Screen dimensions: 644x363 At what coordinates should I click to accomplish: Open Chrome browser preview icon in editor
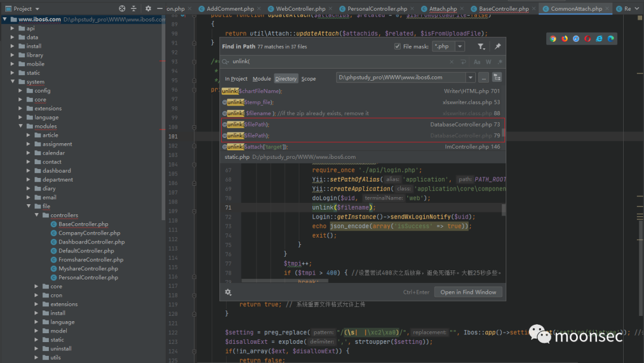click(x=553, y=39)
